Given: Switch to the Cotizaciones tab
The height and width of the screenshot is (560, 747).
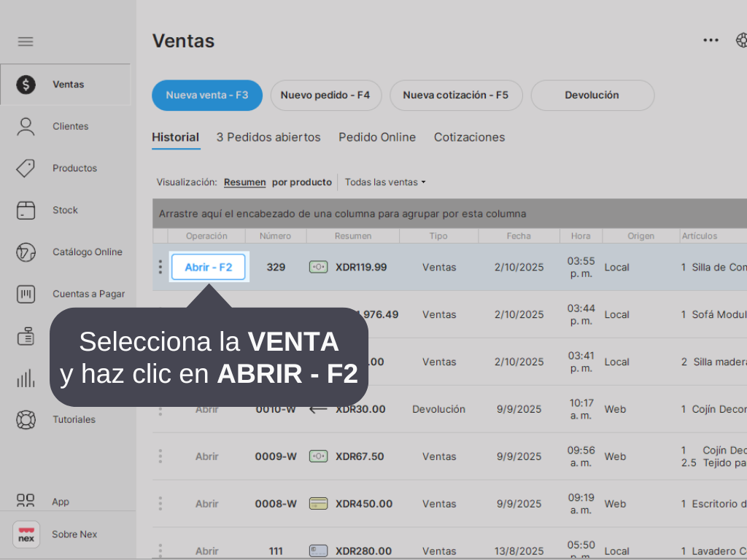Looking at the screenshot, I should pyautogui.click(x=469, y=137).
